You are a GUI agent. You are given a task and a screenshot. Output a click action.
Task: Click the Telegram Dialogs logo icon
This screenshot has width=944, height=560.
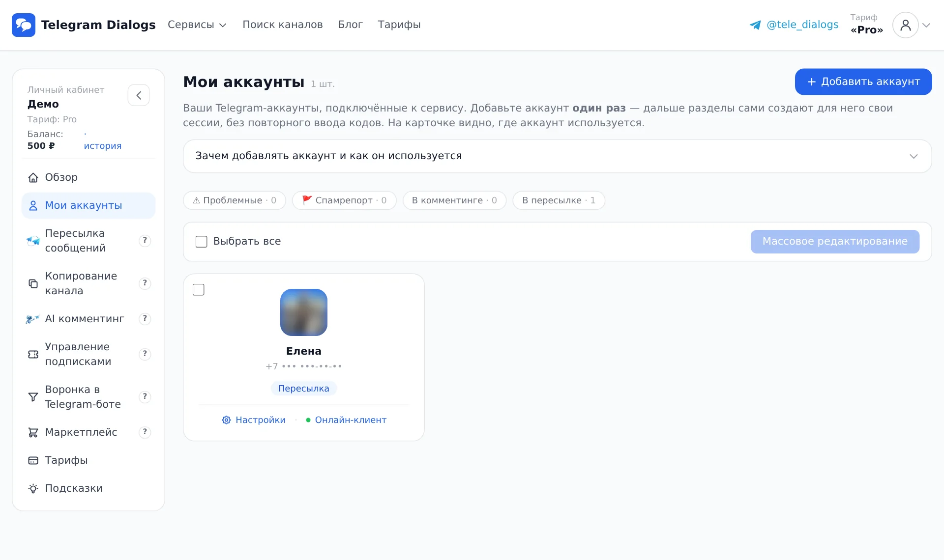[x=24, y=25]
